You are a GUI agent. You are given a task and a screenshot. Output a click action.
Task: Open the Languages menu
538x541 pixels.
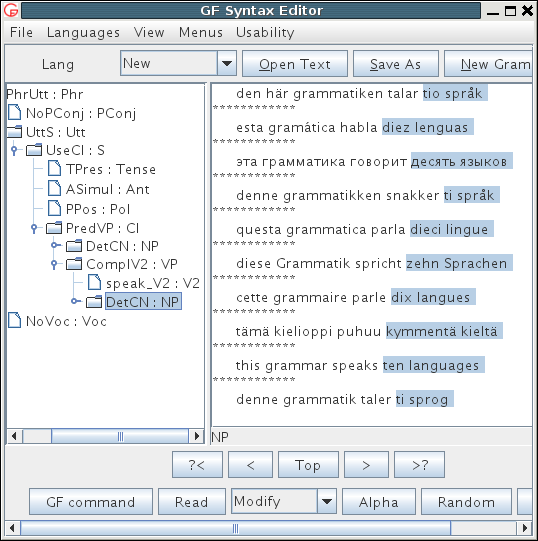pos(83,32)
